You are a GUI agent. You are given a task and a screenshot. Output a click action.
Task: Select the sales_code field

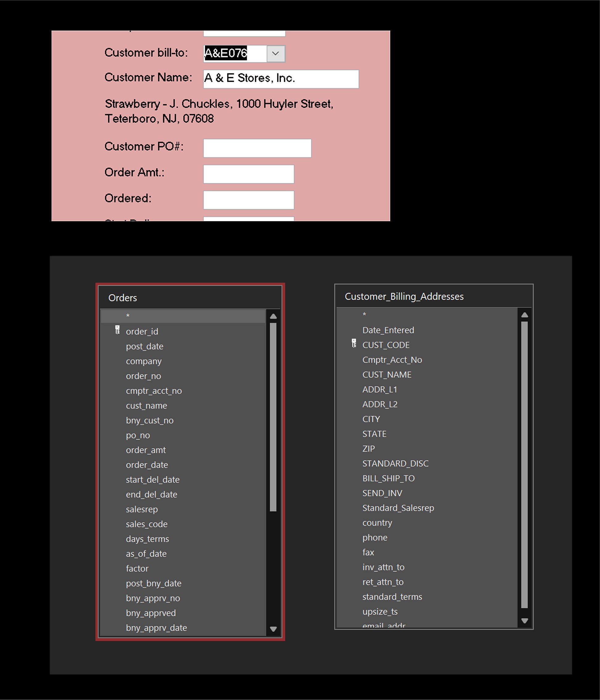(x=184, y=524)
